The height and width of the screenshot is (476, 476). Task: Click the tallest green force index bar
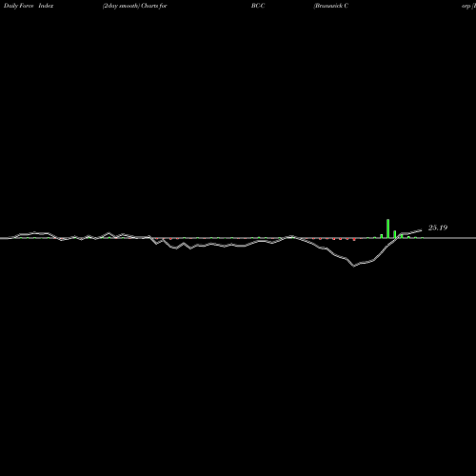click(x=387, y=228)
